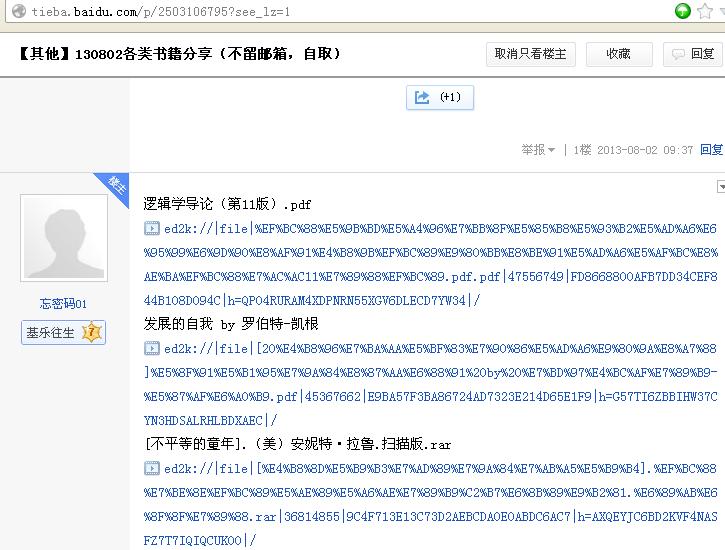
Task: Open ed2k link for 发展的自我 pdf
Action: pos(430,384)
